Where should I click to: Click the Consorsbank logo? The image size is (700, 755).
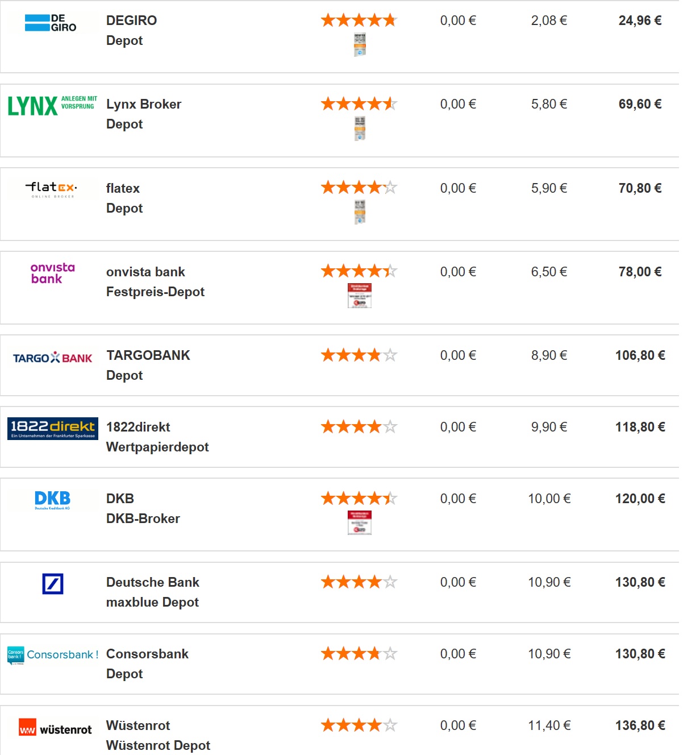coord(53,655)
